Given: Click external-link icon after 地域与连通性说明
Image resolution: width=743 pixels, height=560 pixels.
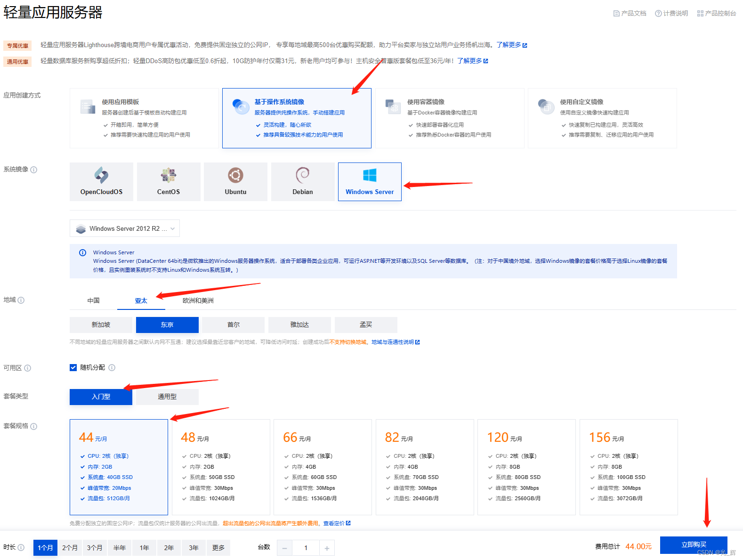Looking at the screenshot, I should (418, 342).
